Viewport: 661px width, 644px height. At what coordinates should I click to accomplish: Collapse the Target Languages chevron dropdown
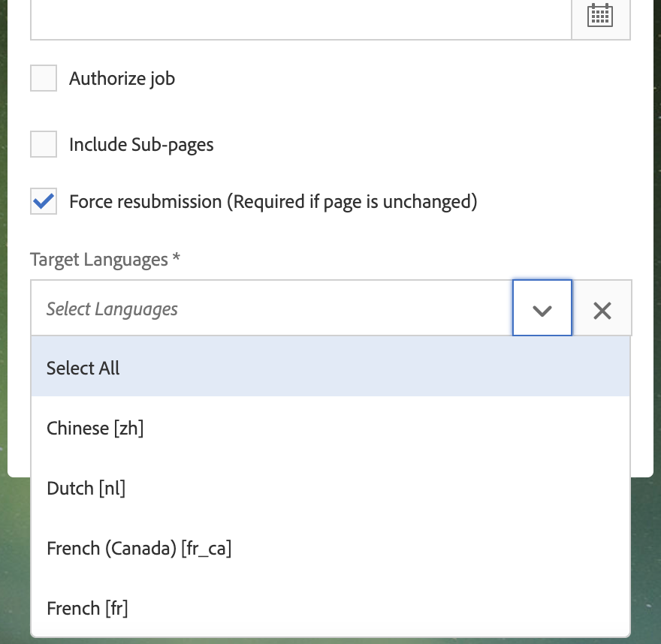[x=542, y=309]
